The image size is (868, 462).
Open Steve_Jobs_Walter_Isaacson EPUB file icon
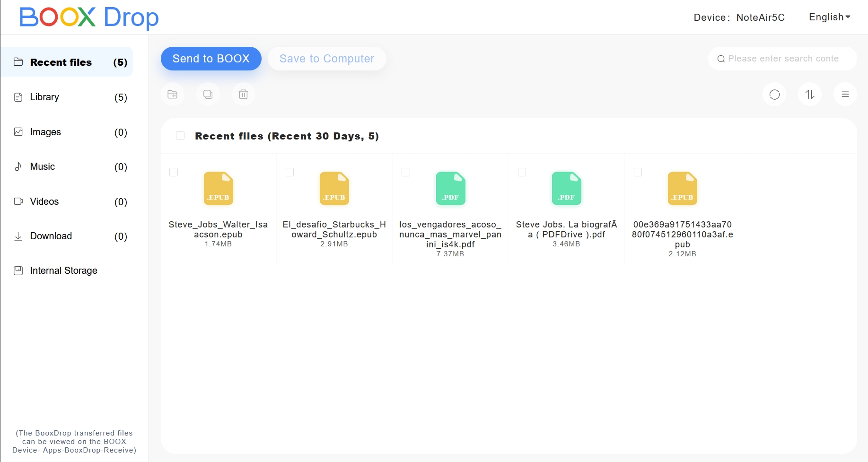tap(218, 189)
